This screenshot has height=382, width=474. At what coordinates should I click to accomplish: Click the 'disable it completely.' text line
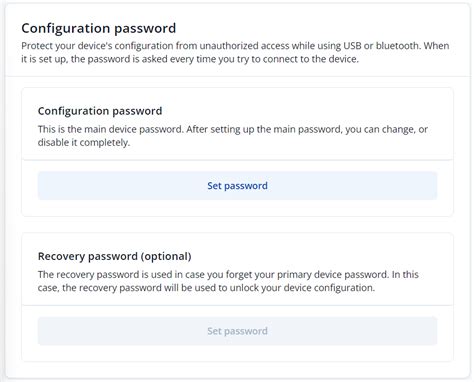click(84, 142)
